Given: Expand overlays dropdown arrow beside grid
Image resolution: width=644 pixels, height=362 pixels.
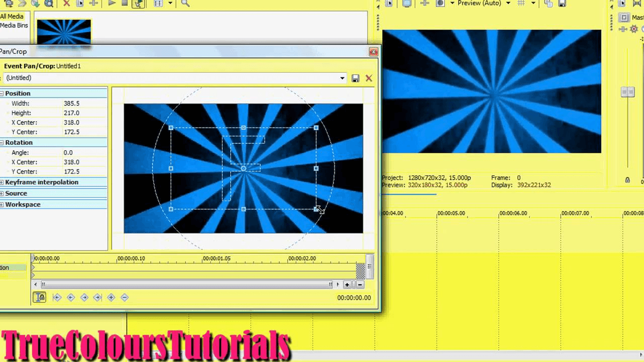Looking at the screenshot, I should 533,3.
